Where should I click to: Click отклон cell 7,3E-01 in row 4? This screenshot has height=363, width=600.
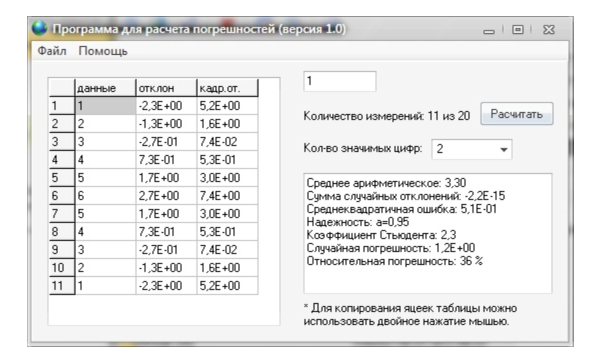click(x=166, y=160)
